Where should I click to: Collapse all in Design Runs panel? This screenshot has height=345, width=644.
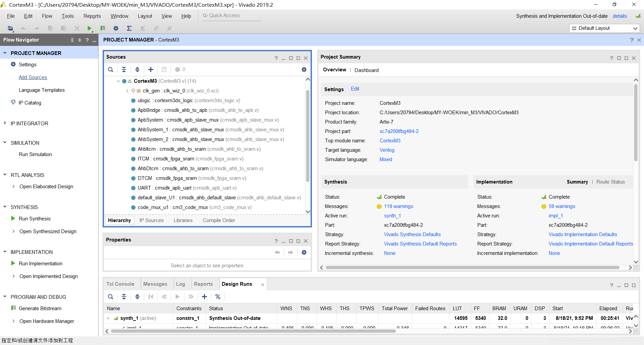pos(124,297)
